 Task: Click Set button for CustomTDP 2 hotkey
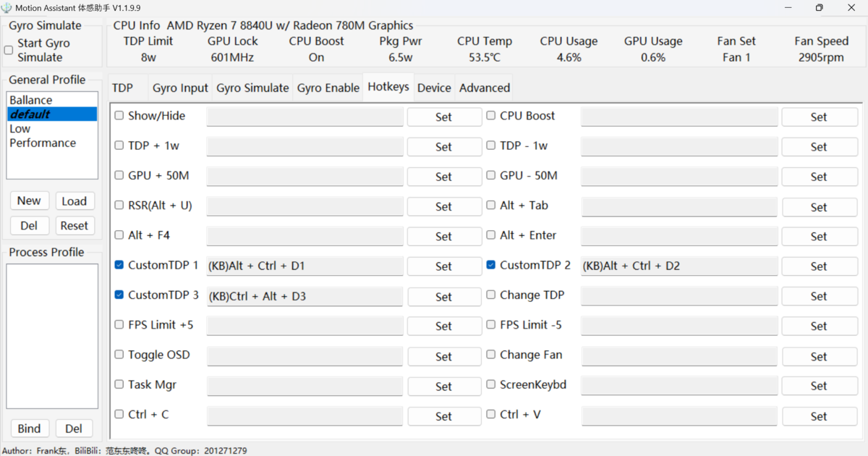pos(819,266)
